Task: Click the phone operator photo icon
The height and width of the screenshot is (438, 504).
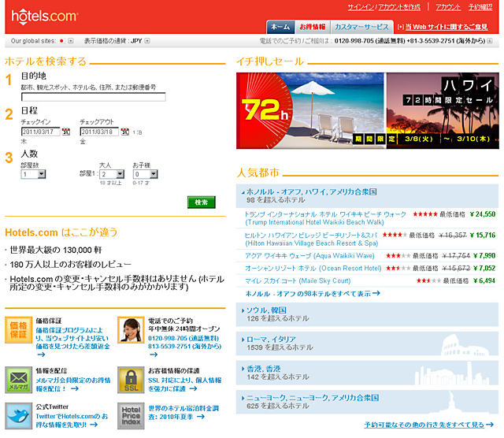Action: click(131, 330)
